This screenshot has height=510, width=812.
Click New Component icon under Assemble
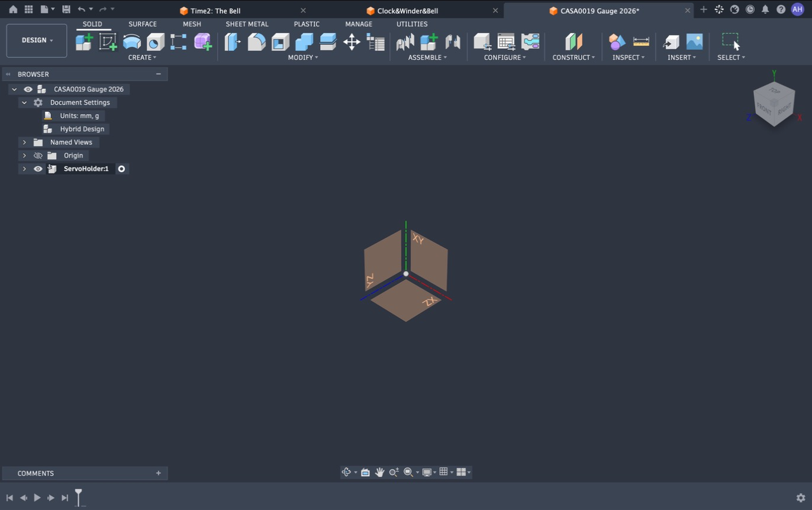(x=428, y=41)
